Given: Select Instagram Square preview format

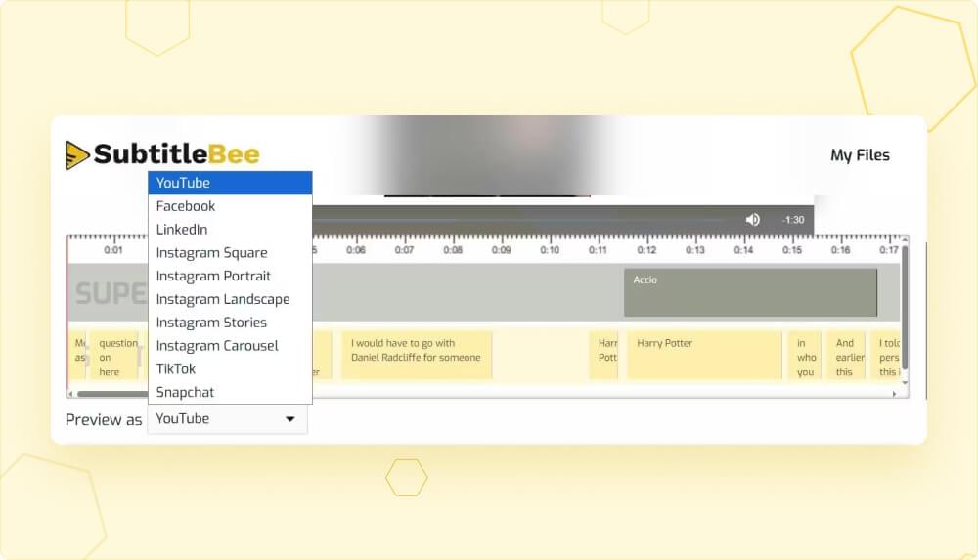Looking at the screenshot, I should 230,253.
